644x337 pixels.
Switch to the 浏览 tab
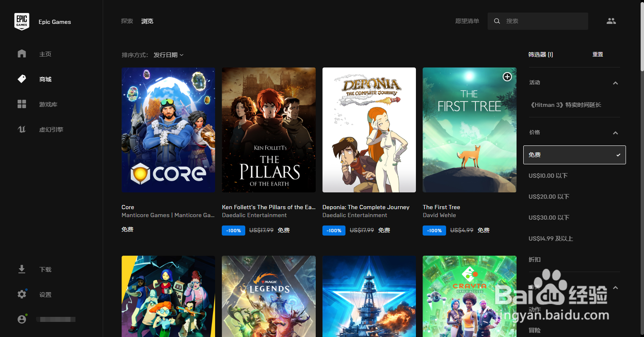[147, 21]
